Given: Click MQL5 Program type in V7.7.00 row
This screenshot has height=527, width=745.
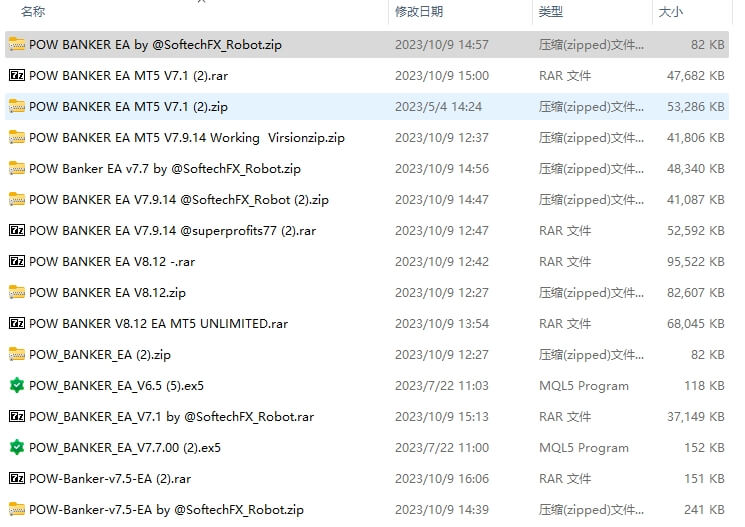Looking at the screenshot, I should point(584,448).
